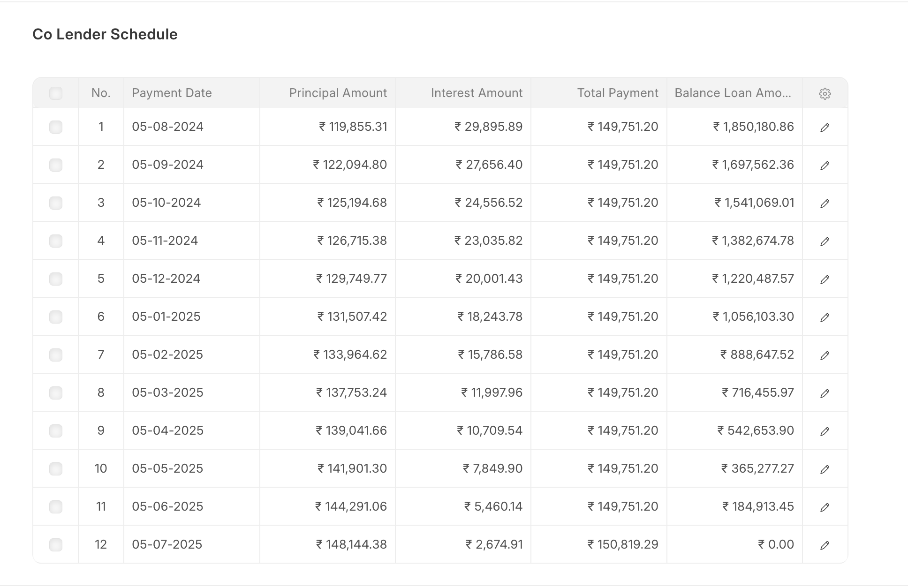Click payment date 05-11-2024
This screenshot has width=908, height=588.
click(165, 241)
